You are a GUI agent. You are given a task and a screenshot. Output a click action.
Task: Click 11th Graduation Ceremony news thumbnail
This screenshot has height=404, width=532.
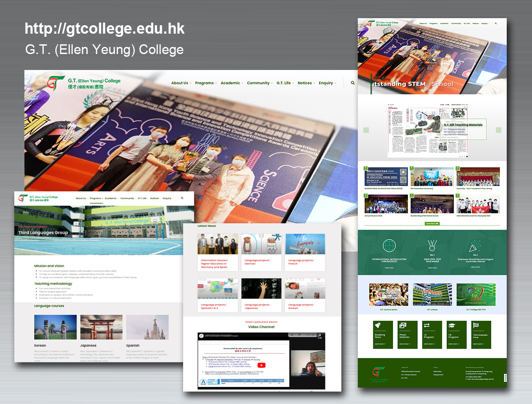coord(432,177)
